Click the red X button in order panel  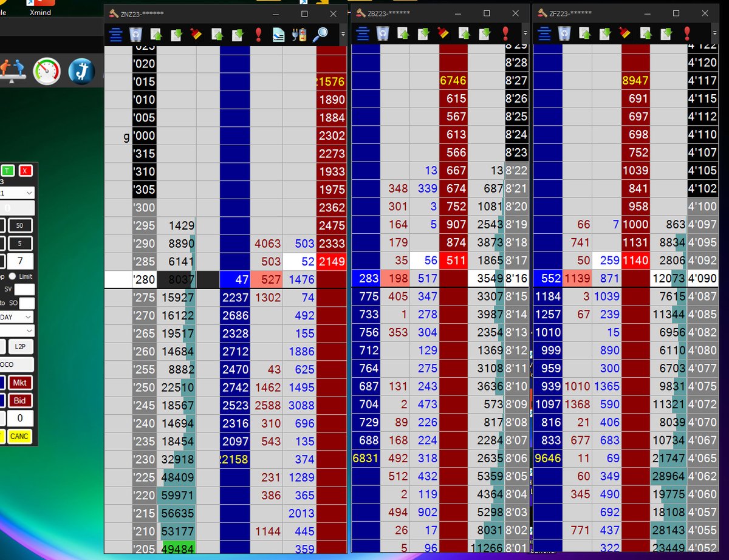26,171
